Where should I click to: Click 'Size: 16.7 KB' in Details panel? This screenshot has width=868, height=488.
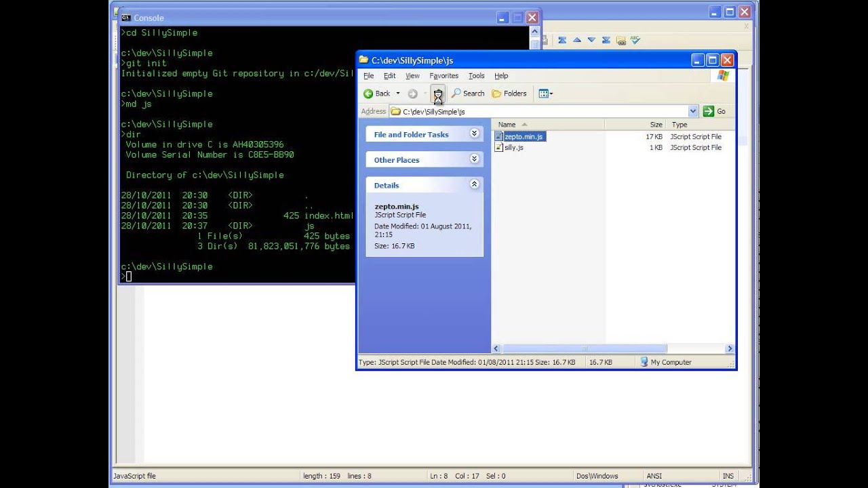click(x=394, y=246)
